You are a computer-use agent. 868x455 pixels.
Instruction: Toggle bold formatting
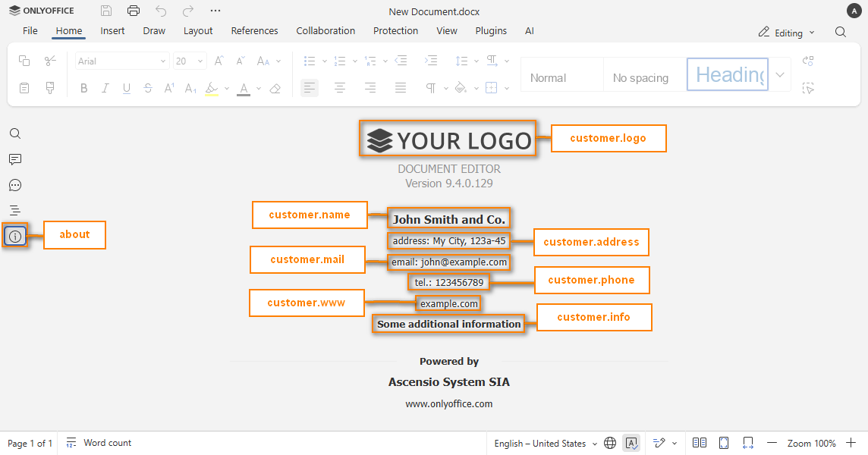(x=84, y=88)
